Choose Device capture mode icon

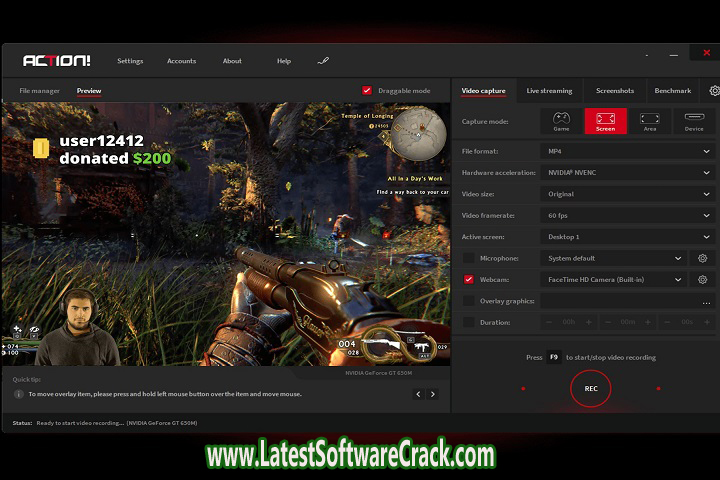pos(694,121)
